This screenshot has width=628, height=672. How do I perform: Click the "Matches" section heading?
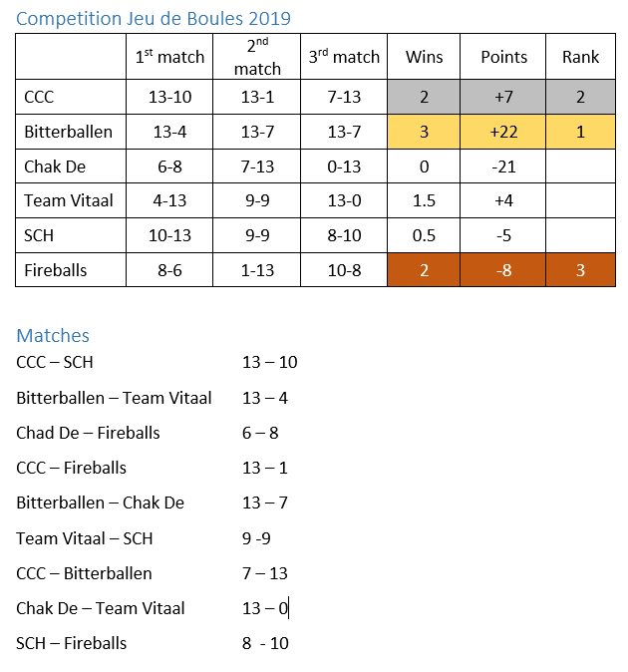[x=53, y=336]
